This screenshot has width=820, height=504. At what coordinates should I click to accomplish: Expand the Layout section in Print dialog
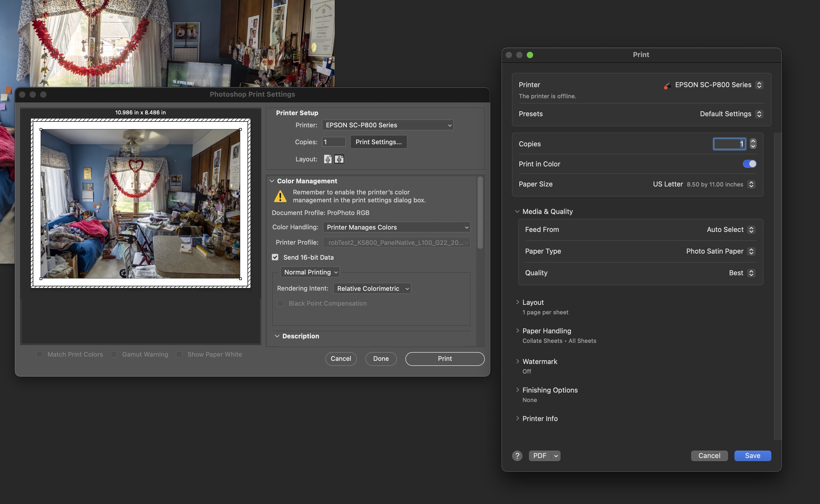coord(518,302)
